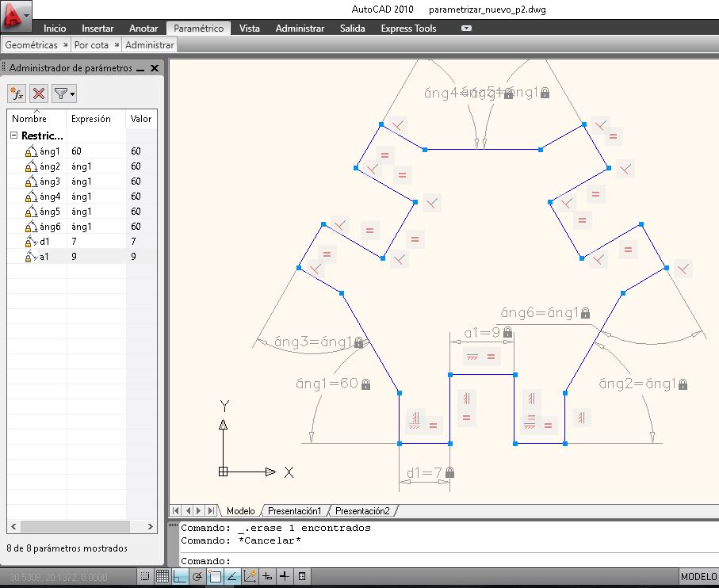
Task: Toggle Grid display in status bar
Action: click(163, 576)
